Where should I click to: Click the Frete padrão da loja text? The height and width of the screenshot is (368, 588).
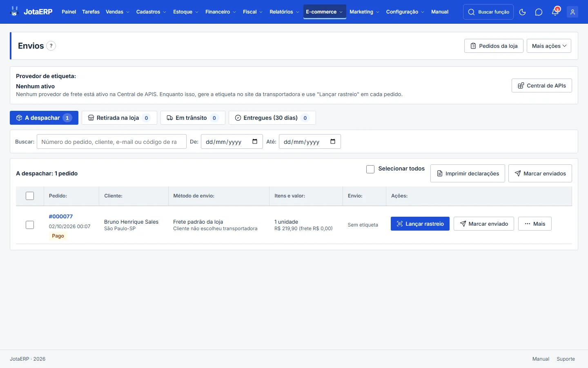click(198, 222)
